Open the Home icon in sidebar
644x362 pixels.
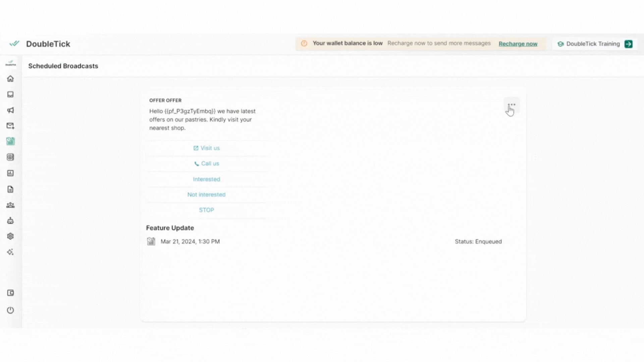(10, 79)
